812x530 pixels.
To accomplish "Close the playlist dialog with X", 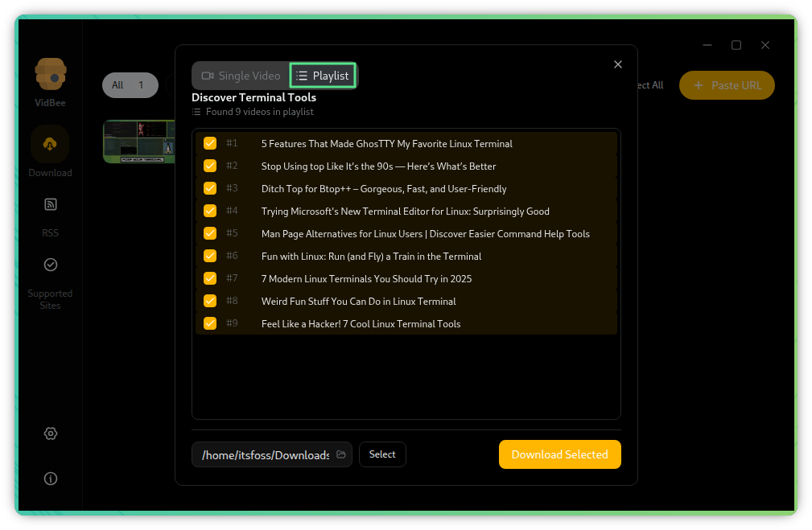I will pyautogui.click(x=618, y=64).
